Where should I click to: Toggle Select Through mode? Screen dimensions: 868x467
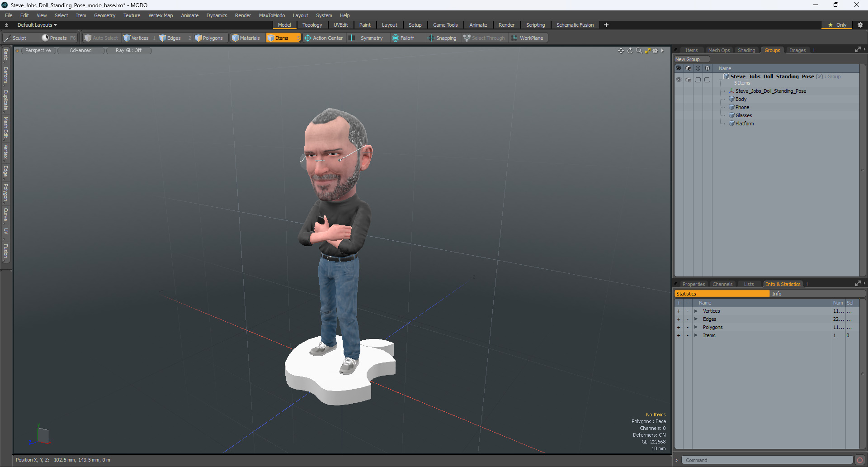(x=484, y=38)
